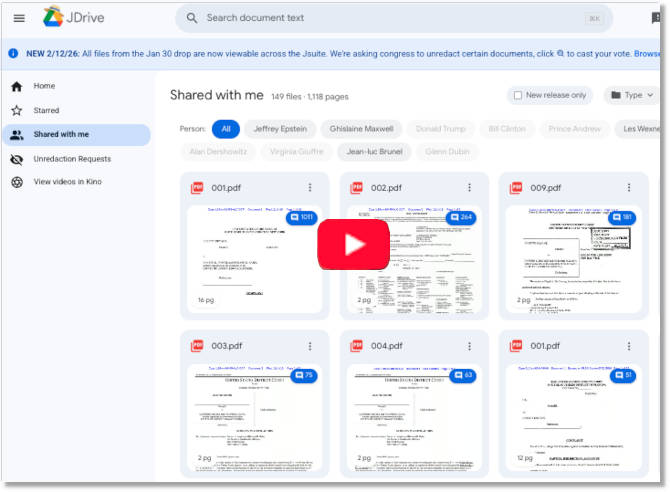Open the Type filter dropdown

[631, 95]
